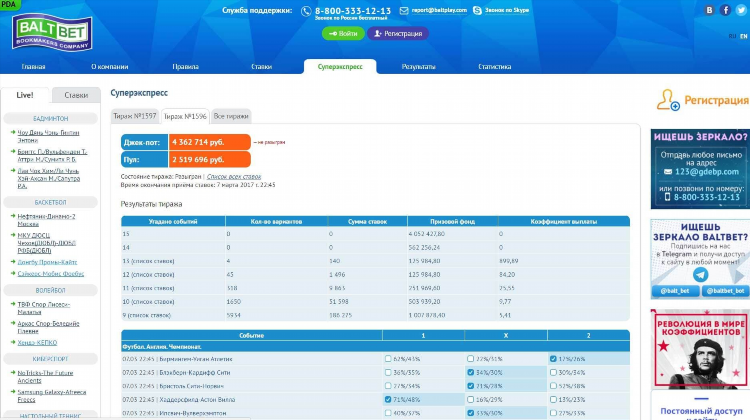Click the BaltBet logo

click(x=52, y=32)
